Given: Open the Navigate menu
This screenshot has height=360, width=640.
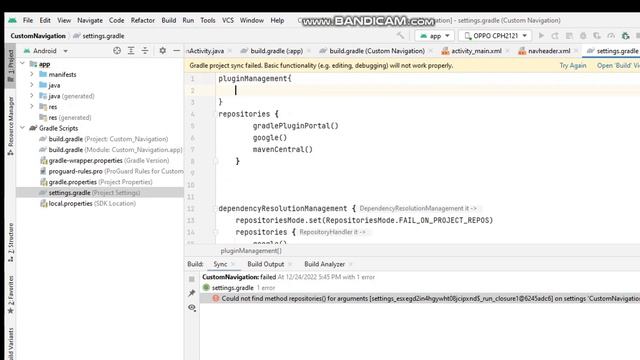Looking at the screenshot, I should point(90,20).
